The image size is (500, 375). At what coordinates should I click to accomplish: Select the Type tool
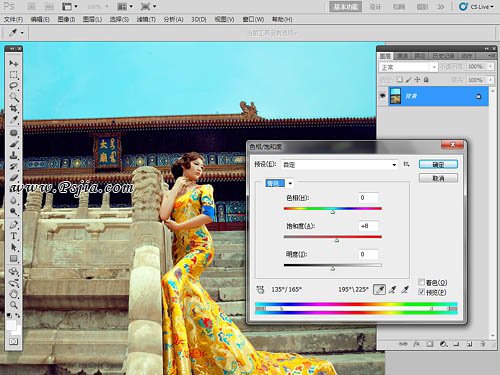(x=14, y=236)
